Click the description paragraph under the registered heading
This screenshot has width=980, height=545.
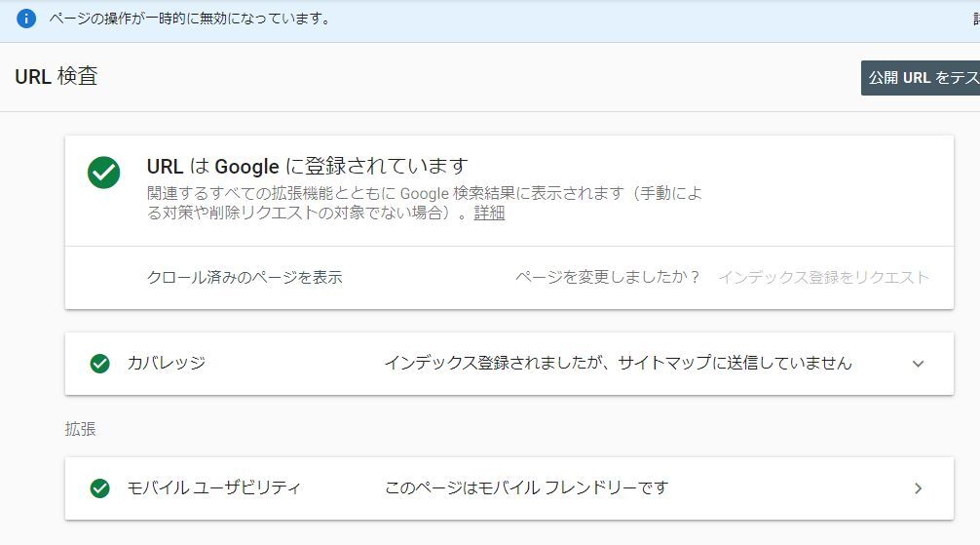(424, 203)
